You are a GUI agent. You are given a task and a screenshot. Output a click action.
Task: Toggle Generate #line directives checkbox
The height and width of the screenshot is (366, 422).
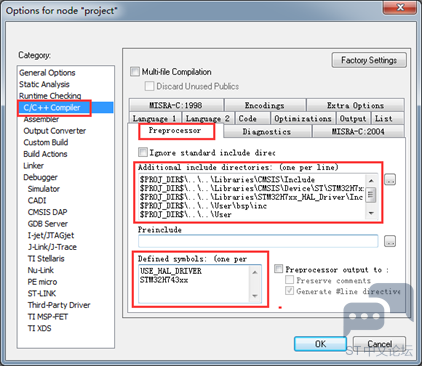(x=290, y=291)
